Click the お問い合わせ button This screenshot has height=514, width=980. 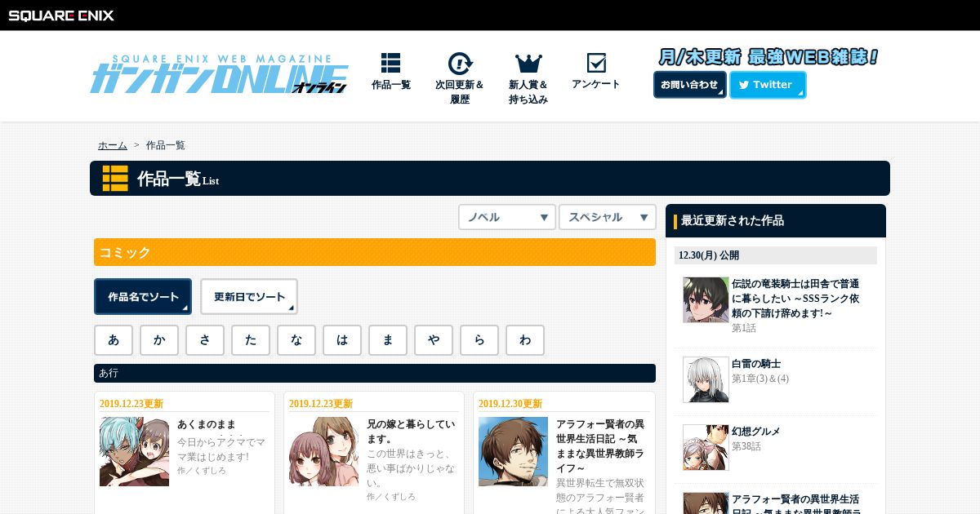tap(689, 85)
